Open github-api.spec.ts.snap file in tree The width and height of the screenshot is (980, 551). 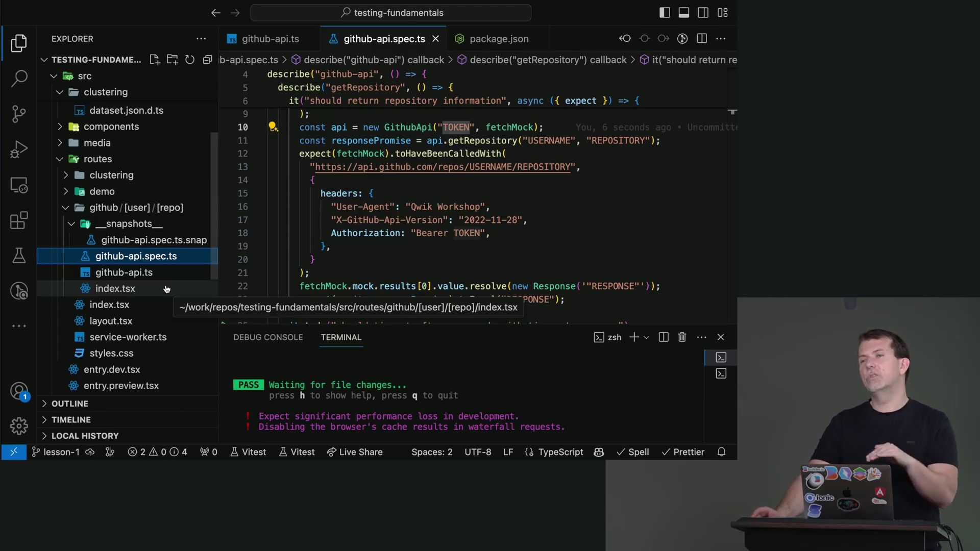154,240
